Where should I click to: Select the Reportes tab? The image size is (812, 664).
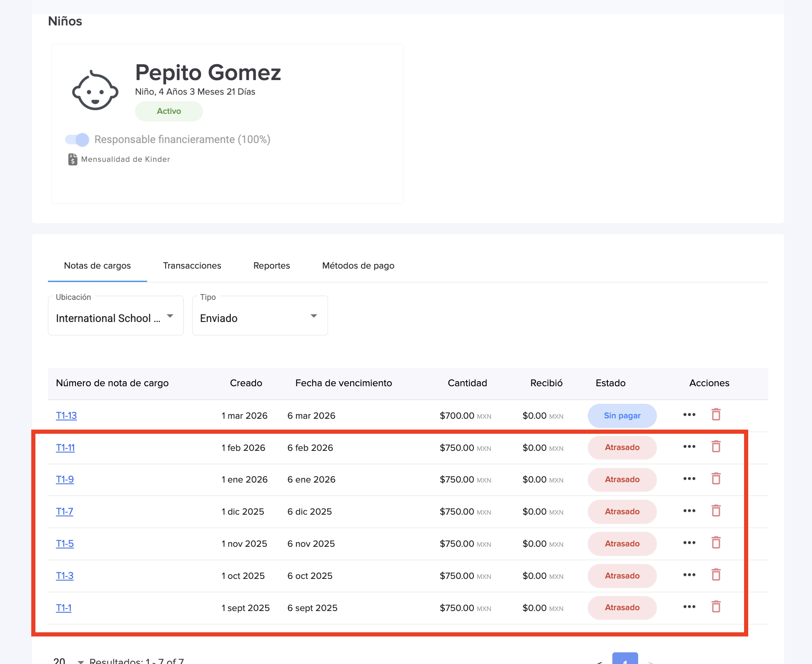click(x=271, y=266)
